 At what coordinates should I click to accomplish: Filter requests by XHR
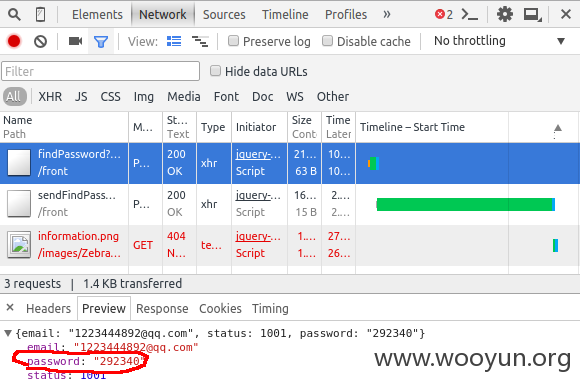50,97
